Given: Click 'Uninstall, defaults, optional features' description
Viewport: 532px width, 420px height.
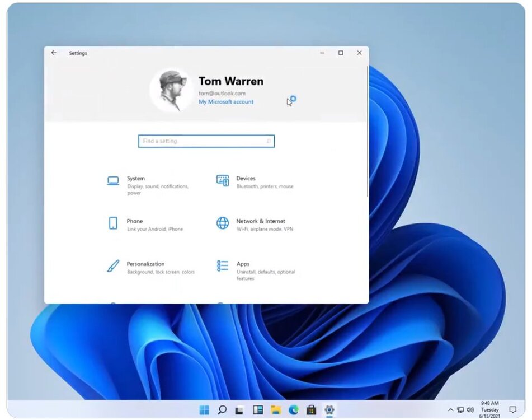Looking at the screenshot, I should click(x=266, y=275).
